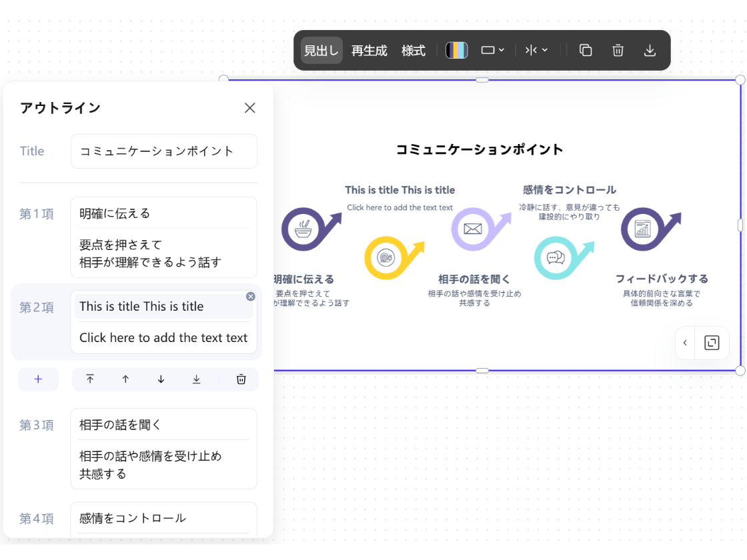Switch to 見出し in the floating toolbar
The height and width of the screenshot is (560, 747).
tap(321, 50)
